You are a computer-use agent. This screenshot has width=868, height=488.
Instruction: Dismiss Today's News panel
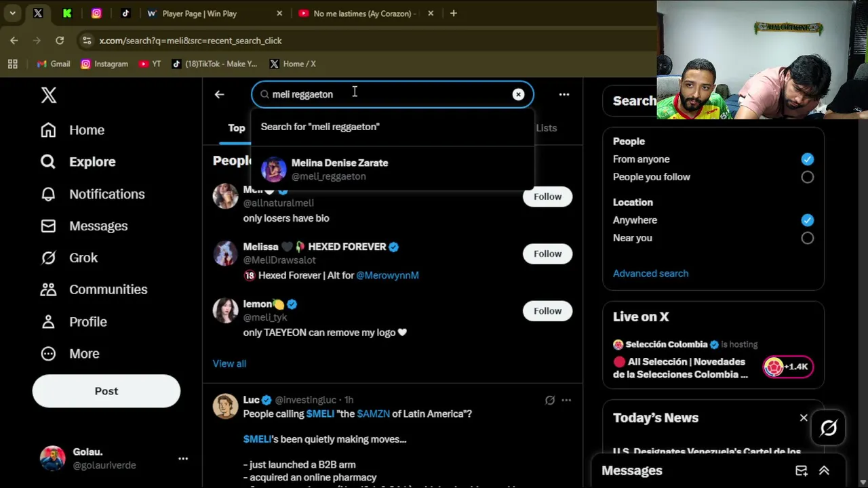coord(804,418)
